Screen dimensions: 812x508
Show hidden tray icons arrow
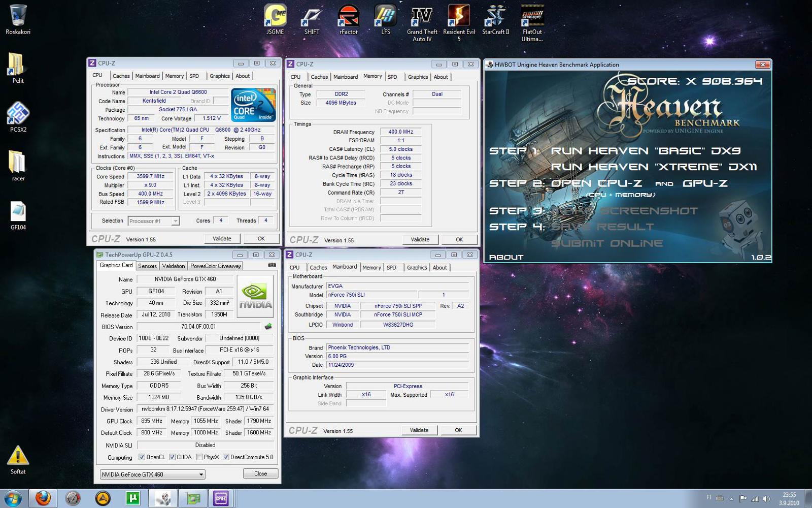coord(731,498)
